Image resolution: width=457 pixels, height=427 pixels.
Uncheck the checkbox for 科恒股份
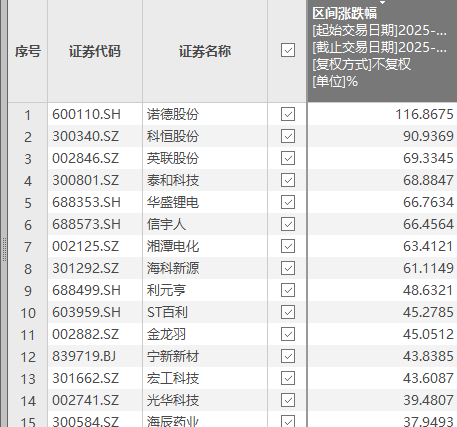point(288,136)
